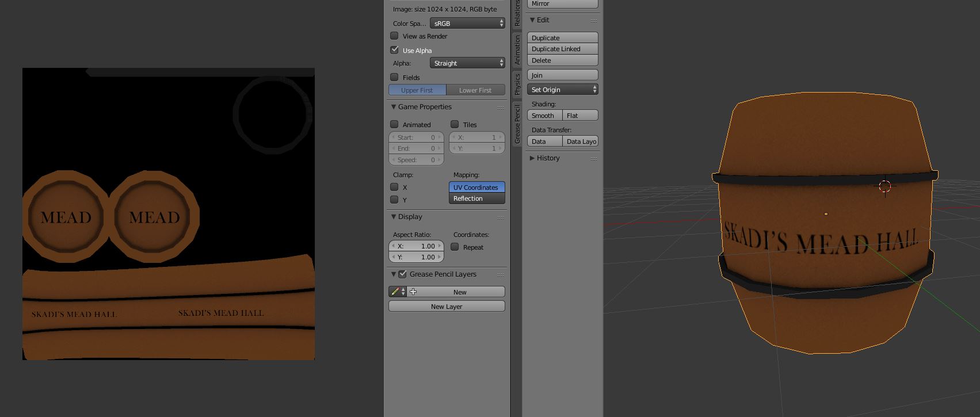Image resolution: width=980 pixels, height=417 pixels.
Task: Click the animation Speed field
Action: 416,160
